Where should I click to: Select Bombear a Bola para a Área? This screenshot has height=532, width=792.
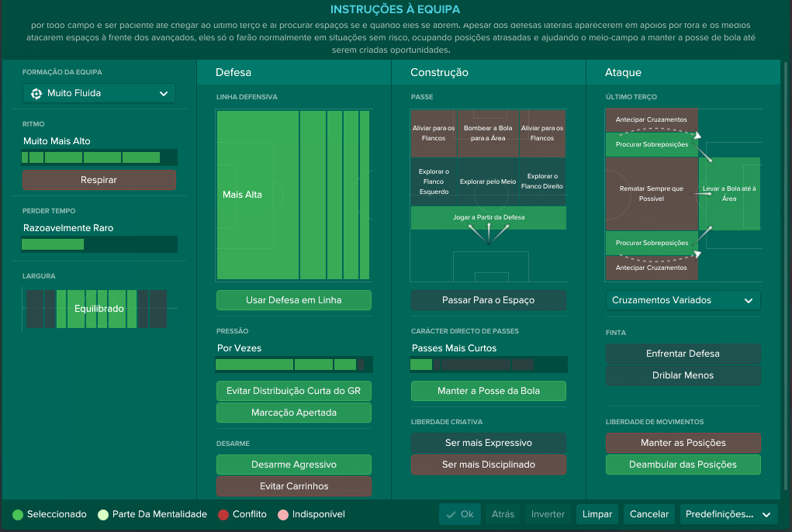point(488,133)
